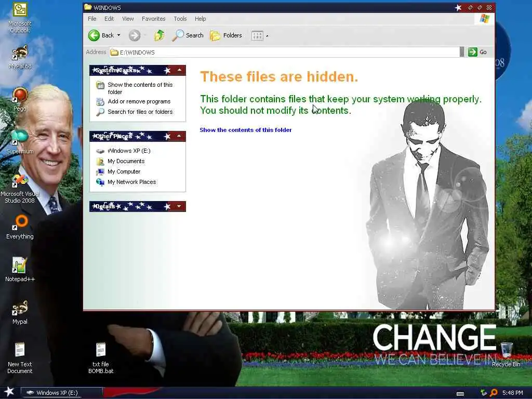Open the Back history dropdown arrow

pos(118,35)
